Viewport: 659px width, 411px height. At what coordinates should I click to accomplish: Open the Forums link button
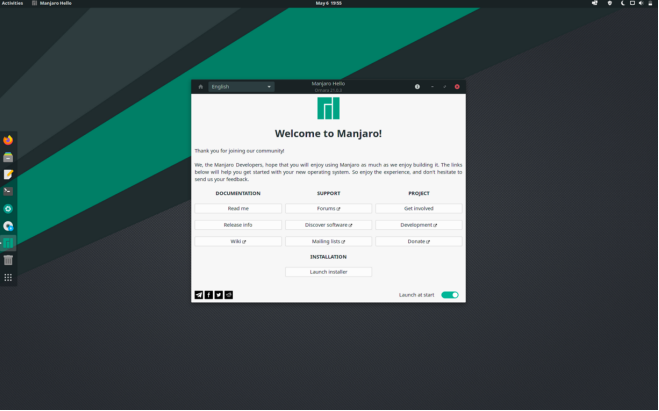click(328, 208)
